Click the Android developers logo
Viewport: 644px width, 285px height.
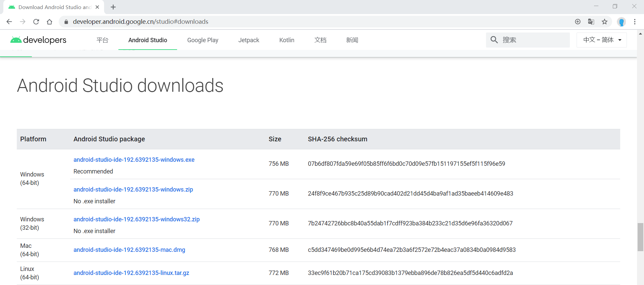coord(38,40)
